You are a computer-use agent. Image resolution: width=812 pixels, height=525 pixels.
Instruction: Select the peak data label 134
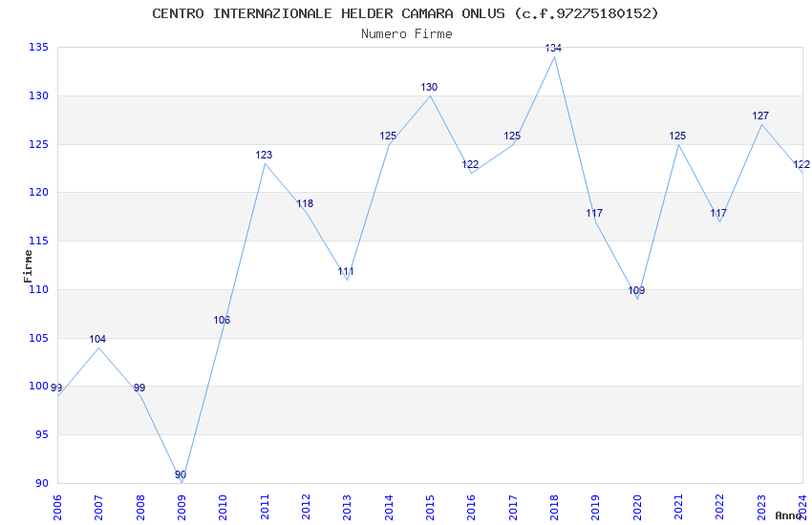pyautogui.click(x=553, y=48)
